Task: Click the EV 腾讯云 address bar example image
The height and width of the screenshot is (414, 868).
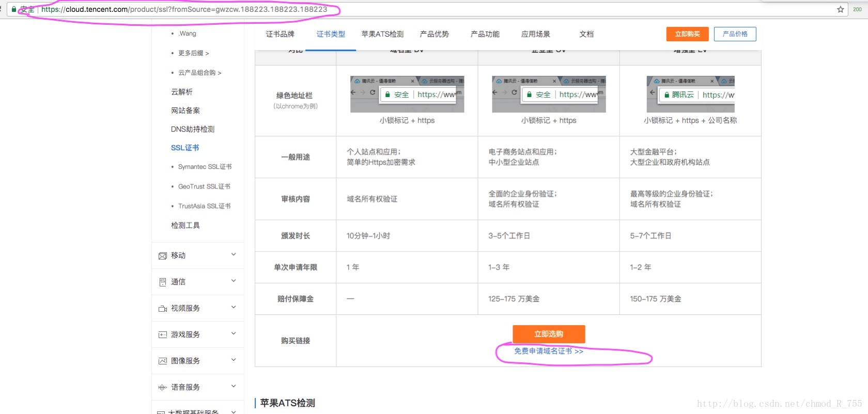Action: pyautogui.click(x=691, y=94)
